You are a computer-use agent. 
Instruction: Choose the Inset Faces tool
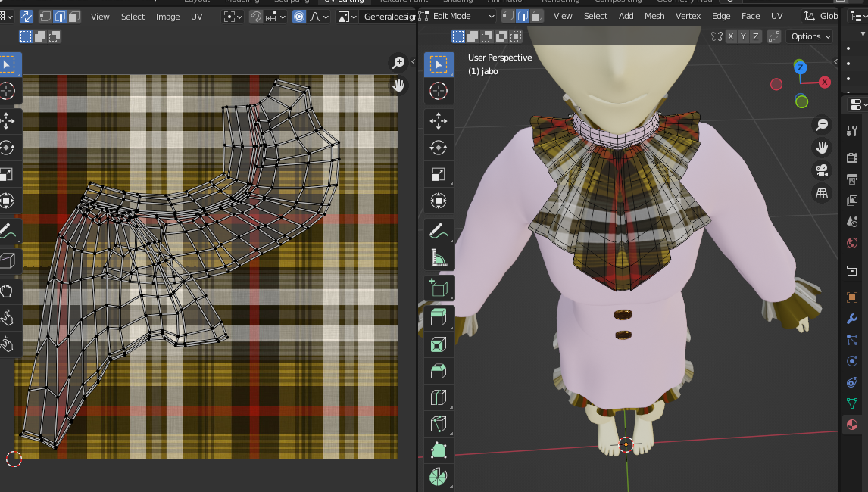439,344
